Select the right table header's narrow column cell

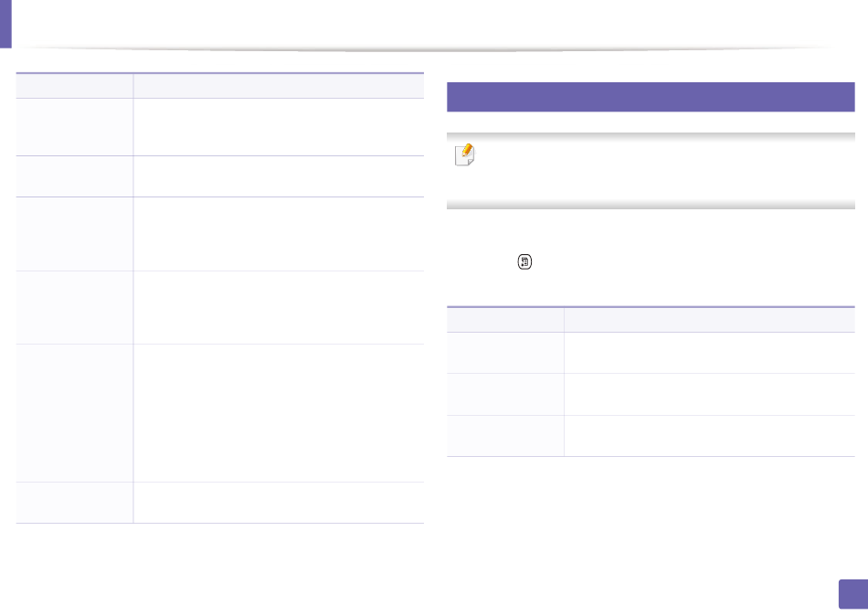(x=505, y=320)
